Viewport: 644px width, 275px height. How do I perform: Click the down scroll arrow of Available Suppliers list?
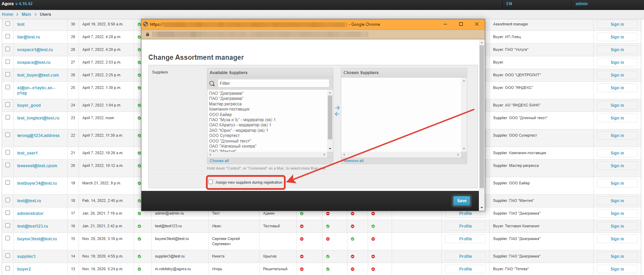pyautogui.click(x=330, y=149)
